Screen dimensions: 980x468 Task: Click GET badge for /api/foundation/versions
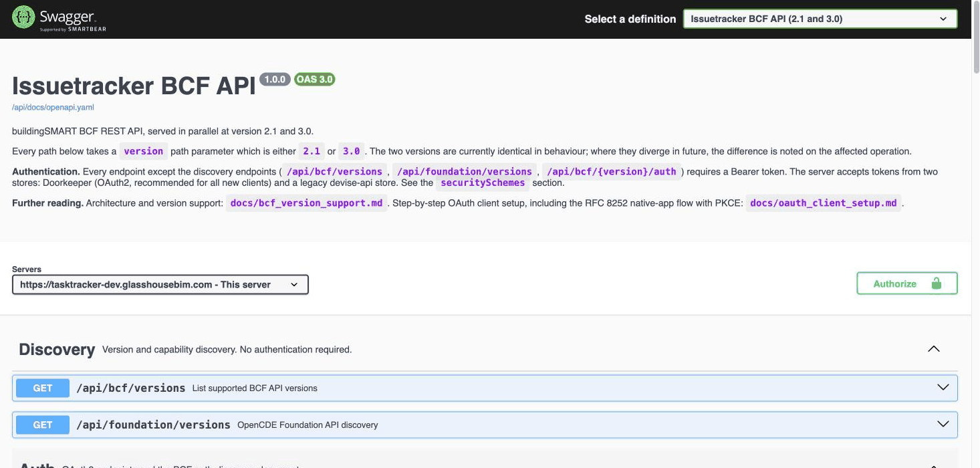pyautogui.click(x=43, y=425)
